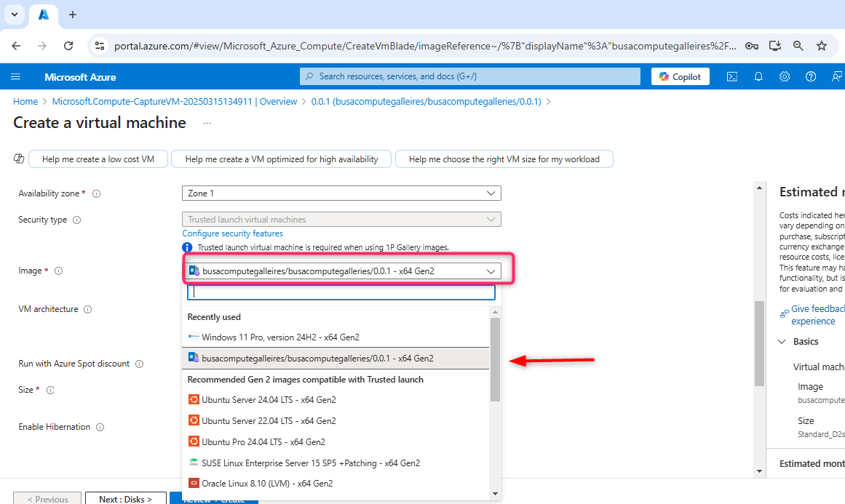Open the CaptureVM Overview breadcrumb

pyautogui.click(x=175, y=101)
